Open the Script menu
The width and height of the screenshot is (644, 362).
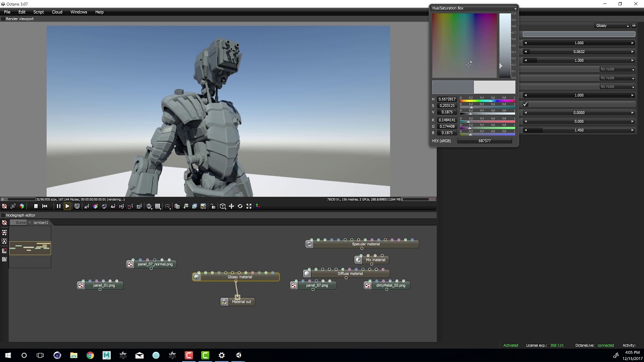(x=39, y=12)
